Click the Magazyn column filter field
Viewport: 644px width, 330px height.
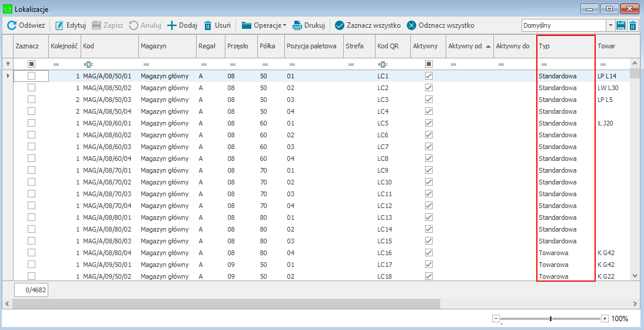click(x=168, y=64)
